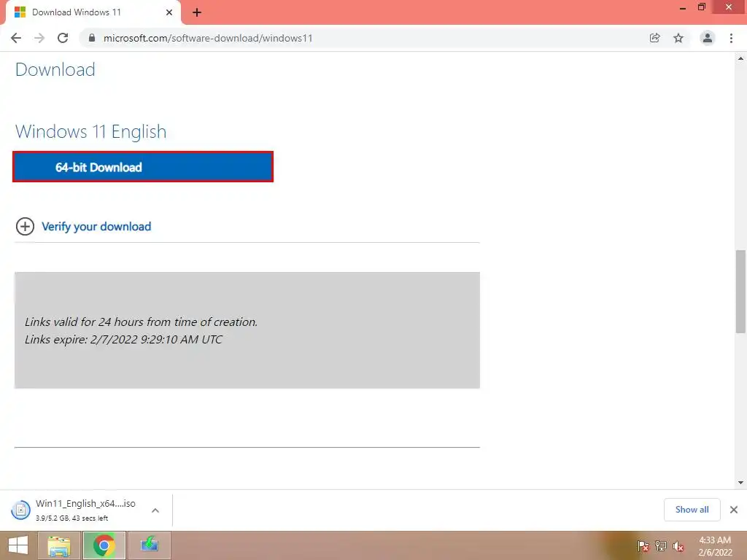
Task: Click the vertical scrollbar thumb
Action: [x=741, y=292]
